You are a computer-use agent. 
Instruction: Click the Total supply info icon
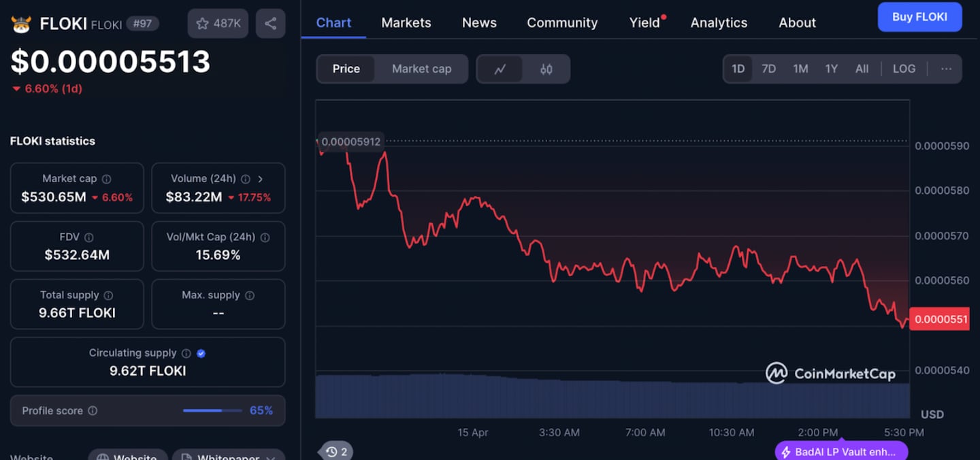click(108, 295)
